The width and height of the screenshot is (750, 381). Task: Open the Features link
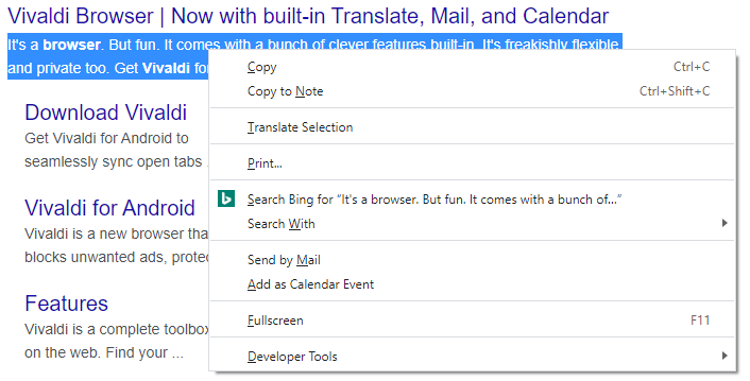(x=66, y=304)
